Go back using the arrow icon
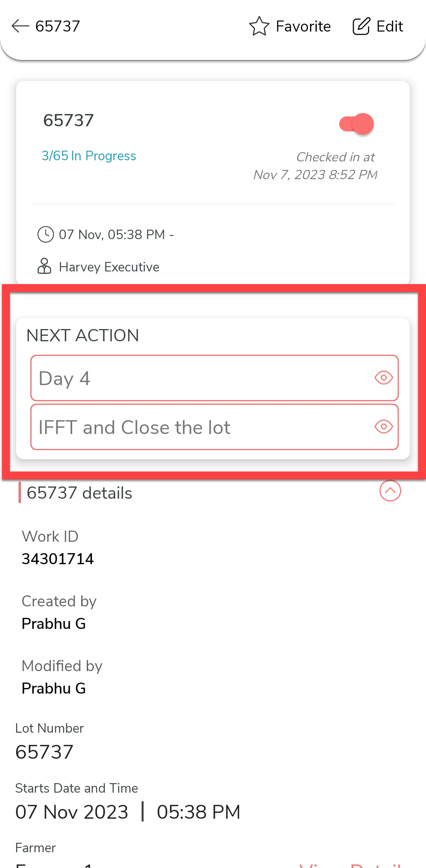426x868 pixels. coord(21,26)
